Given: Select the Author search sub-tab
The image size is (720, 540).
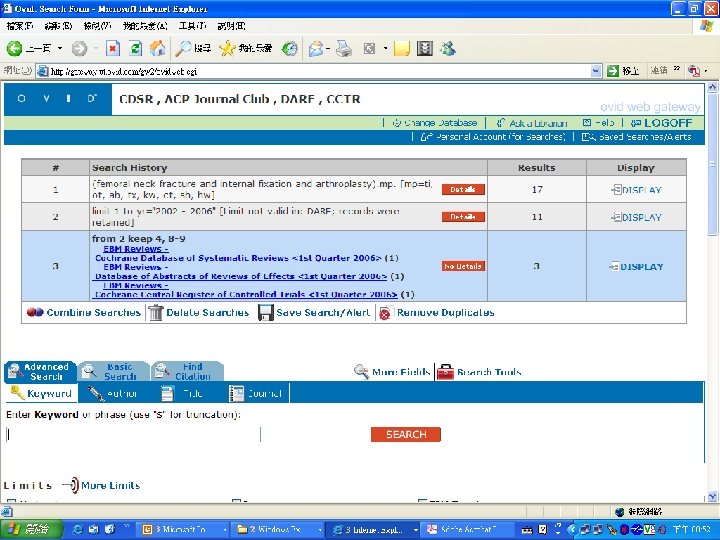Looking at the screenshot, I should [x=112, y=394].
